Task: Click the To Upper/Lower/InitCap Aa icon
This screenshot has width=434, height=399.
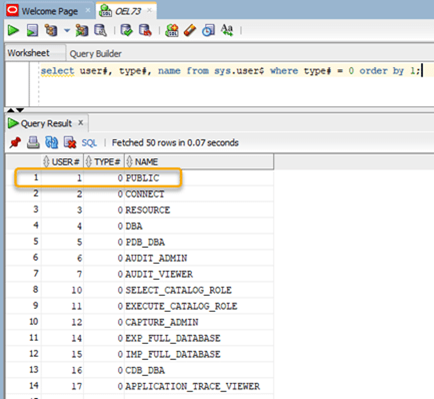Action: pyautogui.click(x=227, y=30)
